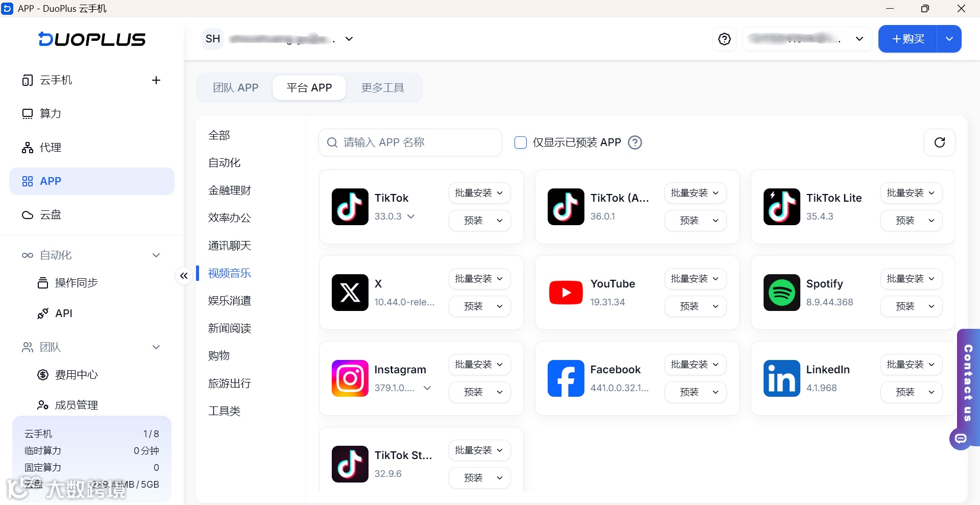Image resolution: width=980 pixels, height=505 pixels.
Task: Select the 平台 APP tab
Action: (x=309, y=88)
